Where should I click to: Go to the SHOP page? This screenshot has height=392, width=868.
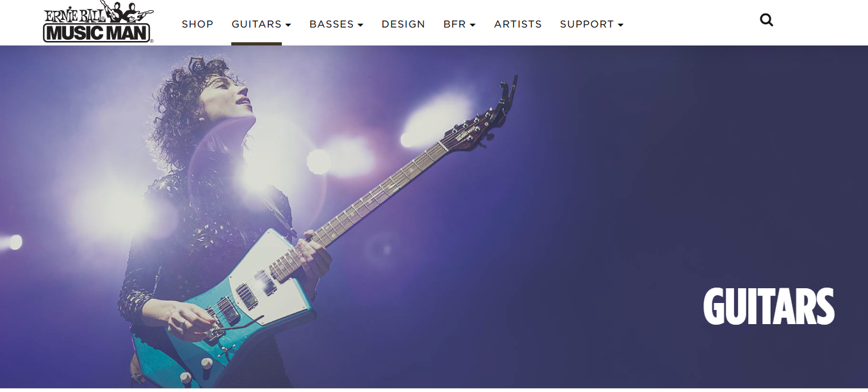[x=197, y=24]
